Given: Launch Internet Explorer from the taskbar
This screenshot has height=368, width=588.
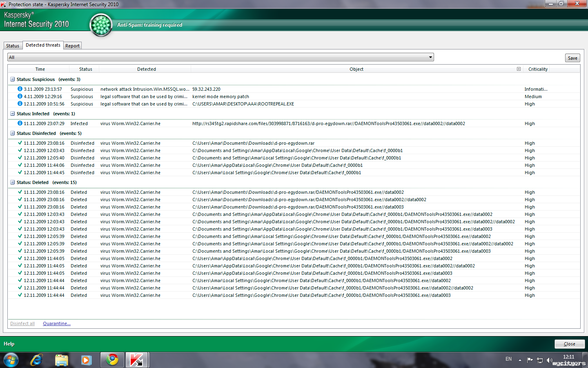Looking at the screenshot, I should (36, 360).
